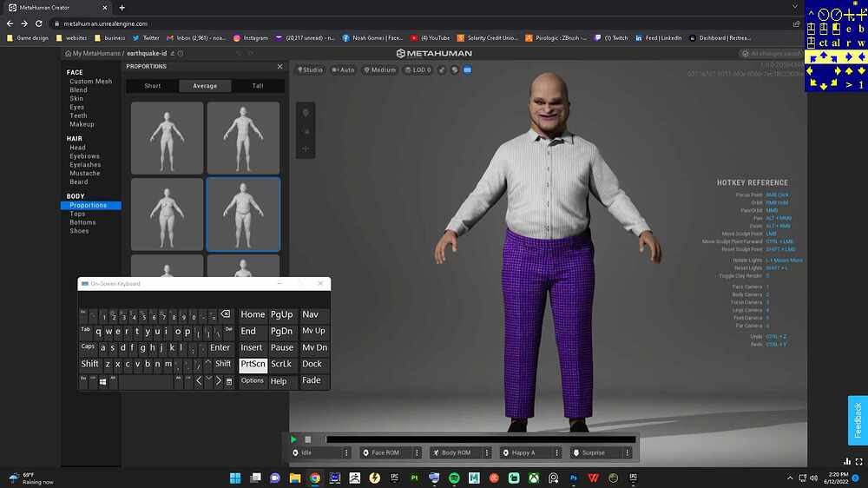Click the animation timeline scrub bar
The image size is (868, 488).
tap(481, 440)
